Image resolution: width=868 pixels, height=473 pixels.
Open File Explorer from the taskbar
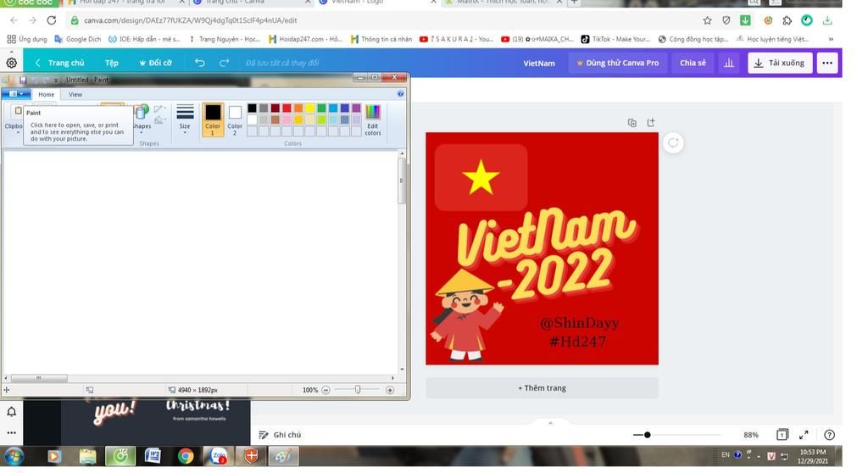pyautogui.click(x=87, y=456)
